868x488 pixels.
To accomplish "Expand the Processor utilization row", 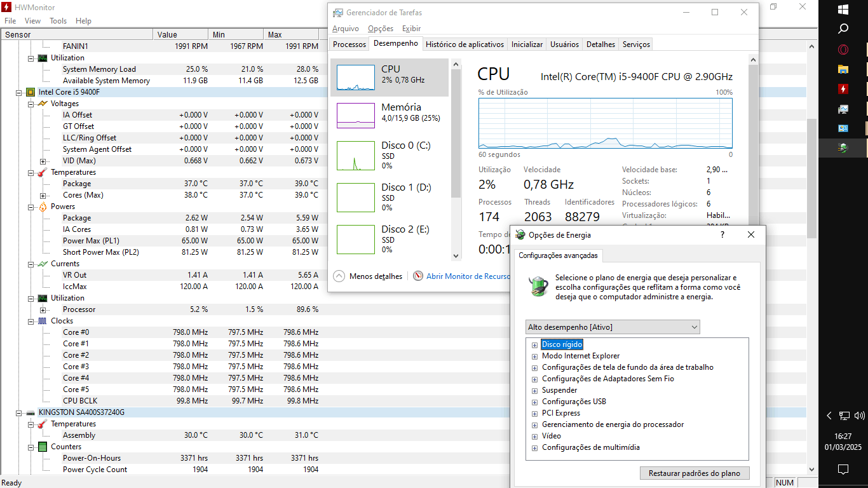I will pyautogui.click(x=43, y=310).
